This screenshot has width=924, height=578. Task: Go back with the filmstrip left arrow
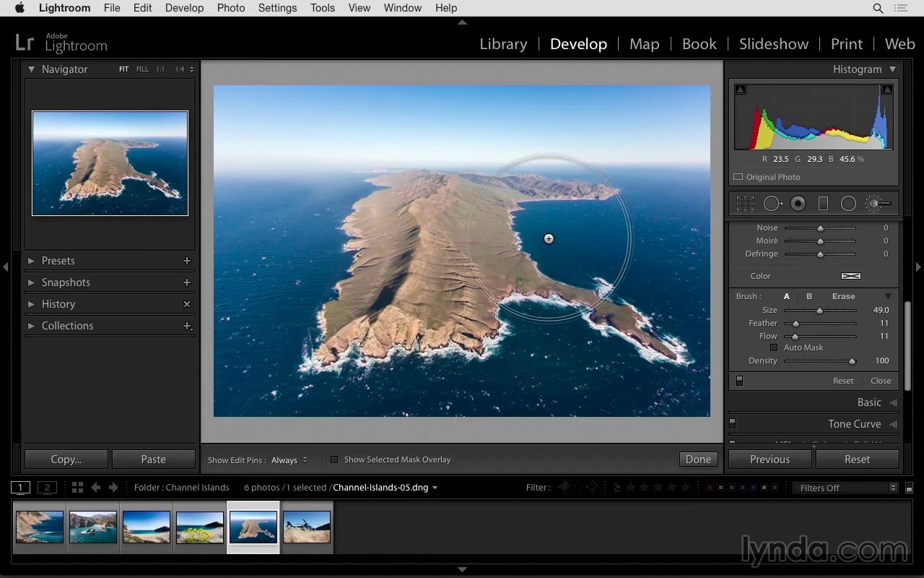pyautogui.click(x=95, y=487)
